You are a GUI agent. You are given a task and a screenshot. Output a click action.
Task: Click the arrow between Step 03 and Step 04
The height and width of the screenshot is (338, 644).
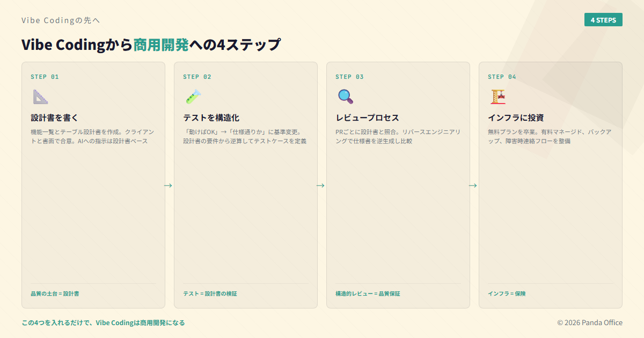pyautogui.click(x=473, y=185)
